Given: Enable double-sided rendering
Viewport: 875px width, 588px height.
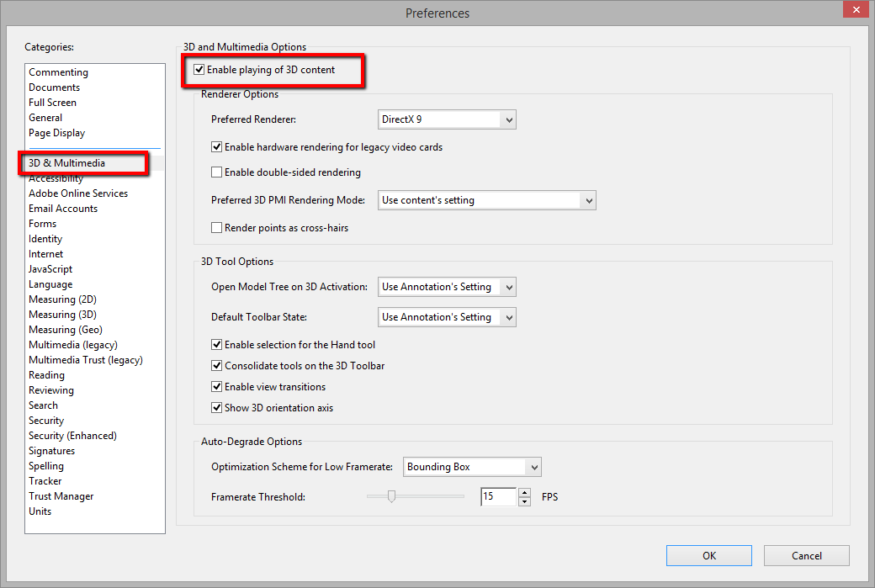Looking at the screenshot, I should coord(216,172).
